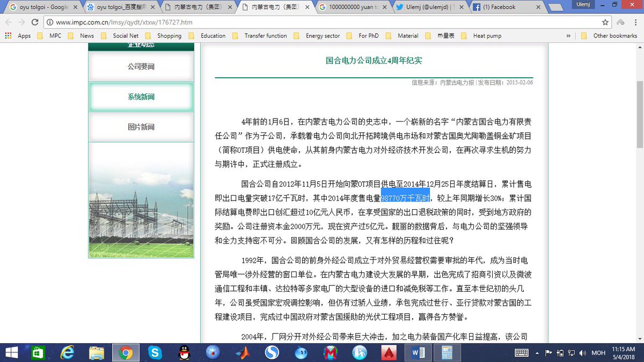The height and width of the screenshot is (362, 644).
Task: Open the News bookmarks folder
Action: pyautogui.click(x=82, y=36)
